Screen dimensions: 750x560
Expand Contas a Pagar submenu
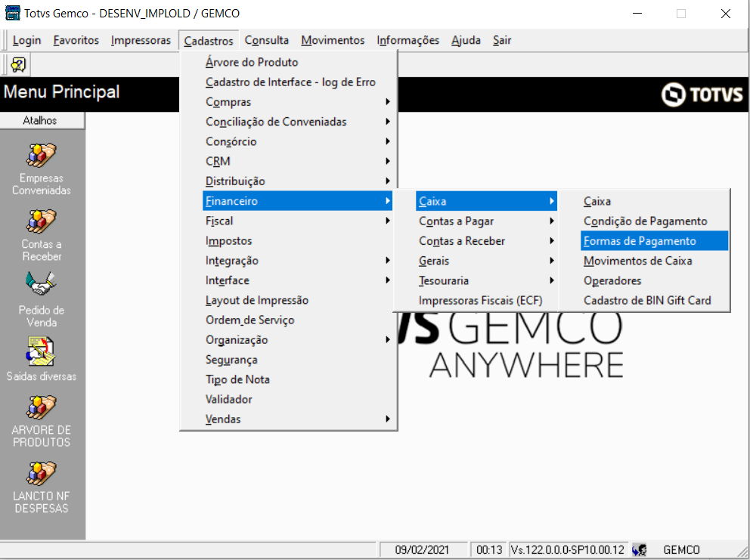(486, 221)
